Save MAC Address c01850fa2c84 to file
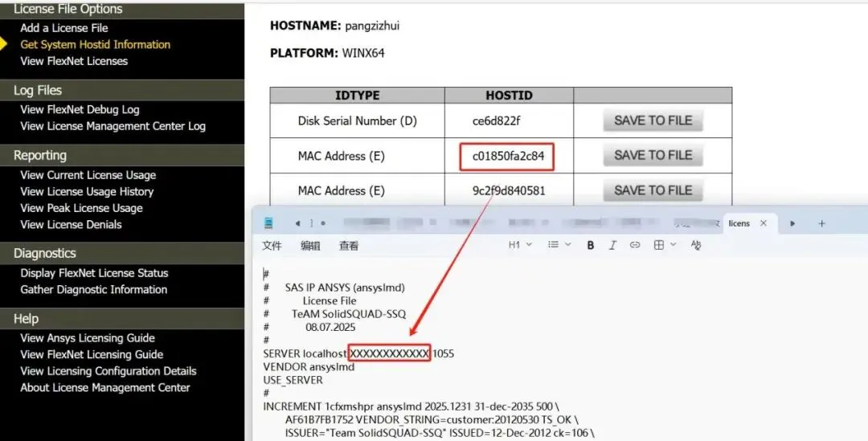The height and width of the screenshot is (441, 868). pos(653,156)
